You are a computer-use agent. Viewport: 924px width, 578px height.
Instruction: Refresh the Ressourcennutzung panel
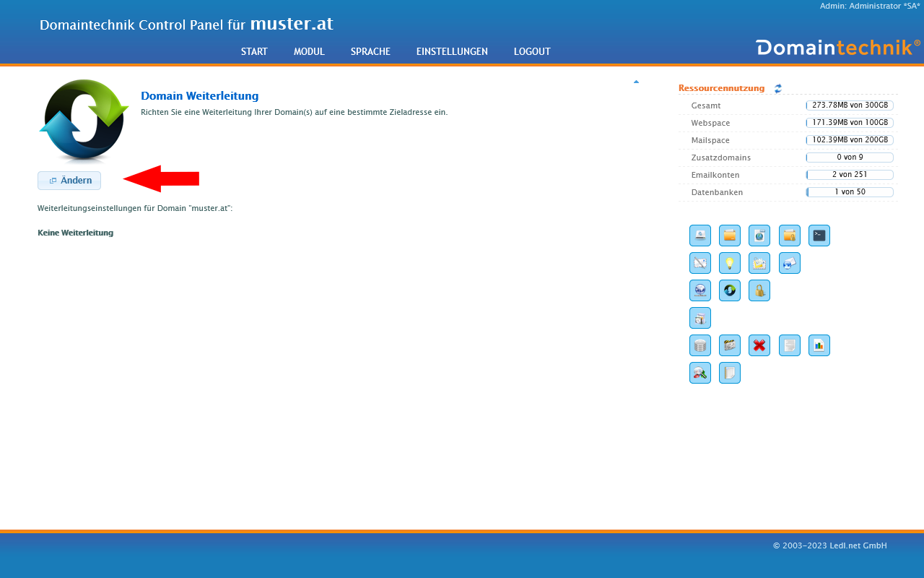(778, 89)
